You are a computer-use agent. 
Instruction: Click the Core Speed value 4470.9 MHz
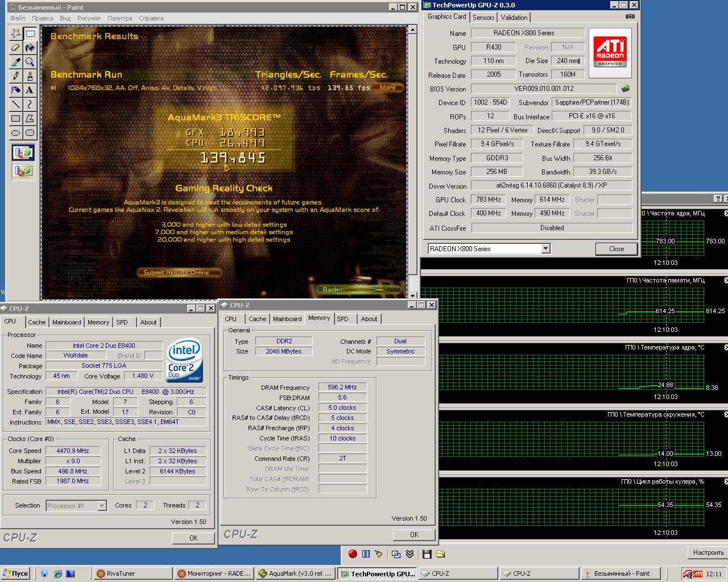(x=73, y=451)
